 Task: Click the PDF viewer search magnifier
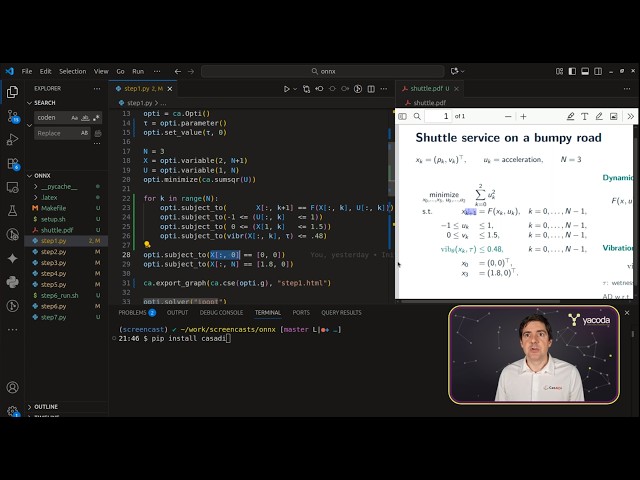point(417,116)
